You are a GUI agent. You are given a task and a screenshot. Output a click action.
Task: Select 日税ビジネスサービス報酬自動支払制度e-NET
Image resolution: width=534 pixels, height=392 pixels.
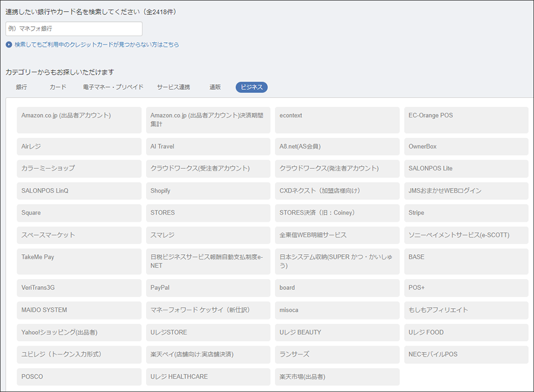coord(208,262)
